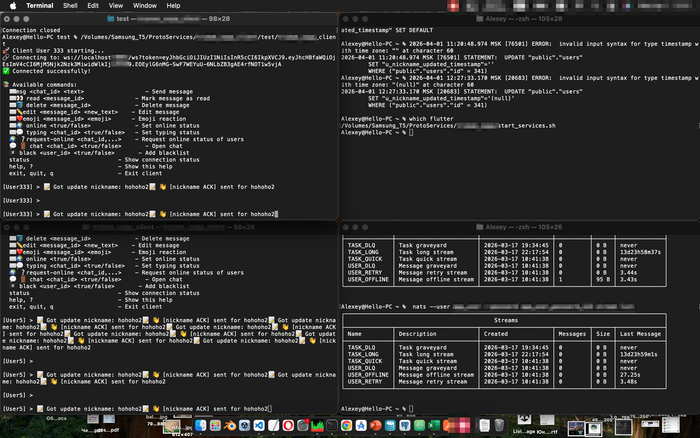Click the last [User333] prompt line

pos(140,214)
